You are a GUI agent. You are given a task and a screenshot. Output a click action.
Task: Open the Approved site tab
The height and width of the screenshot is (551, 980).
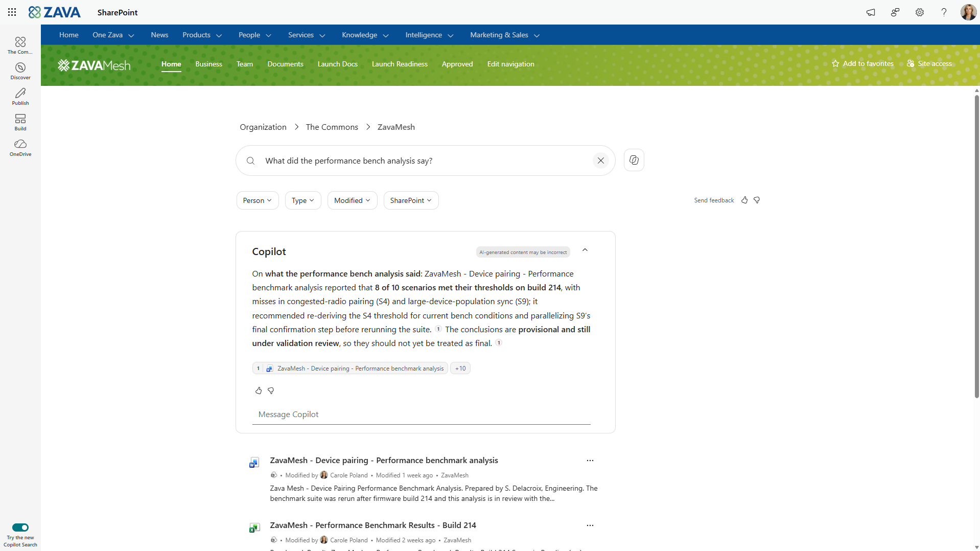(457, 64)
